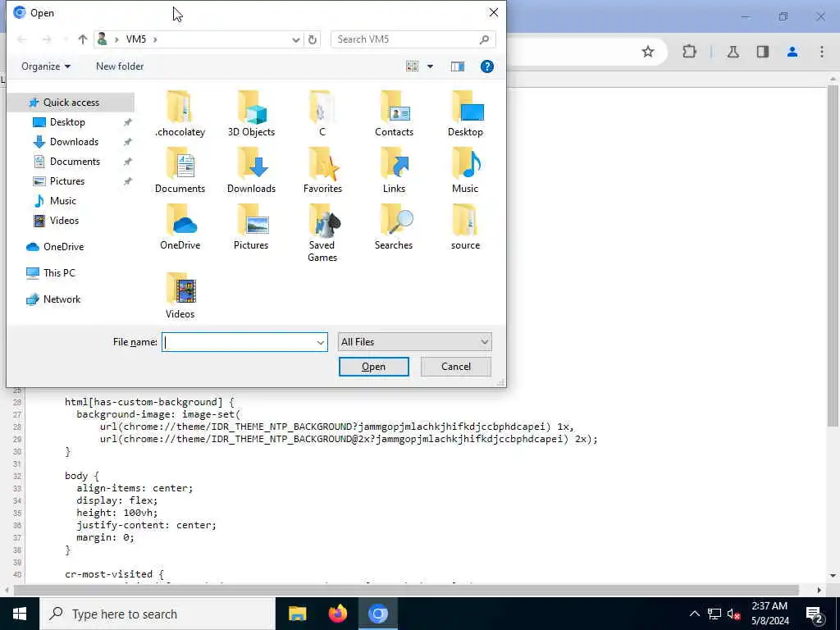Open File Explorer from taskbar
840x630 pixels.
click(x=297, y=614)
